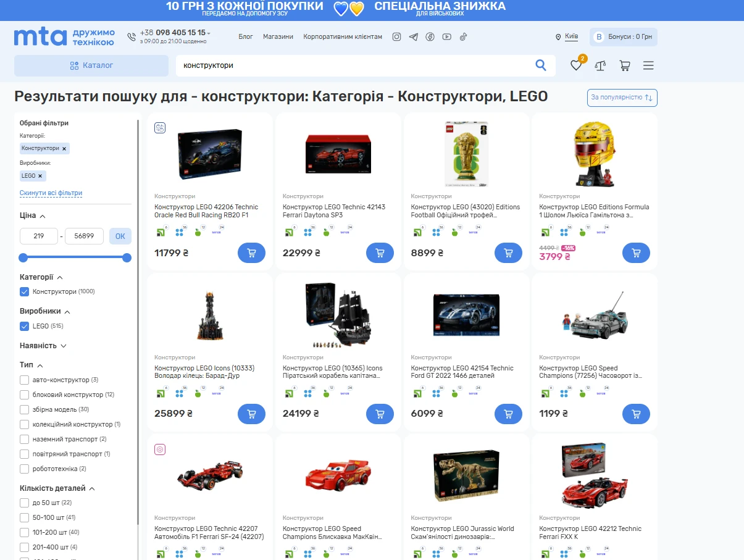Click Скинути всі фільтри link

pyautogui.click(x=51, y=193)
